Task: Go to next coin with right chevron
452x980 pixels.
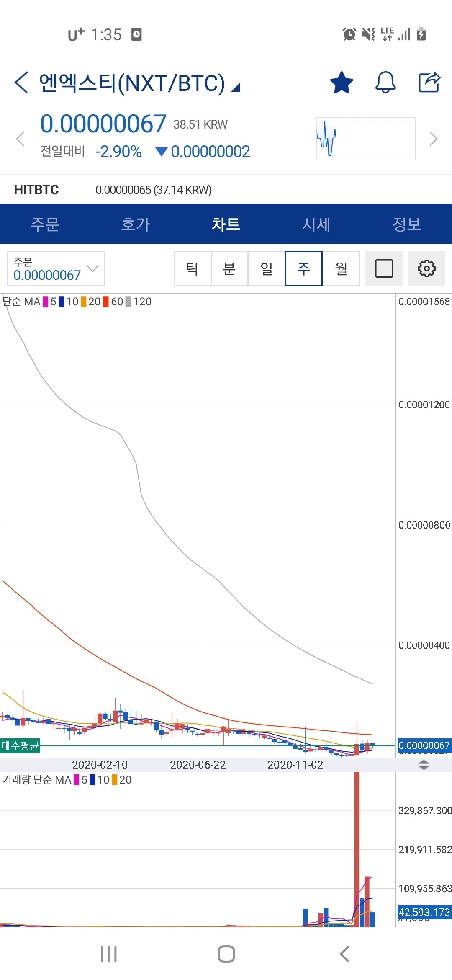Action: click(x=433, y=139)
